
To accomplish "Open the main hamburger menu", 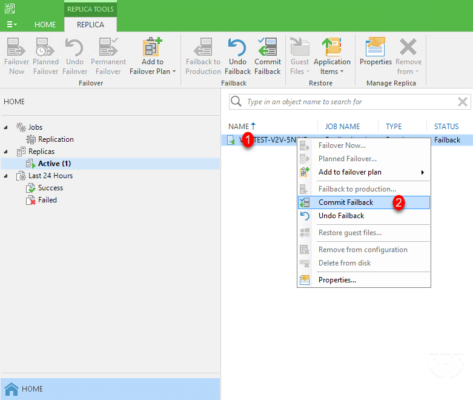I will pyautogui.click(x=12, y=24).
